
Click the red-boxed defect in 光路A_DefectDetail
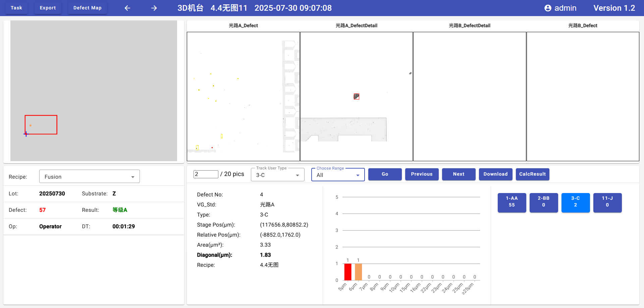[x=356, y=97]
